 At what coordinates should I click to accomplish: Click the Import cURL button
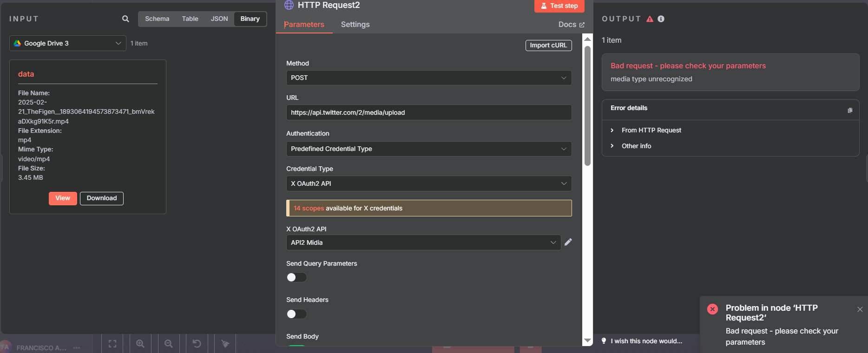[x=548, y=46]
